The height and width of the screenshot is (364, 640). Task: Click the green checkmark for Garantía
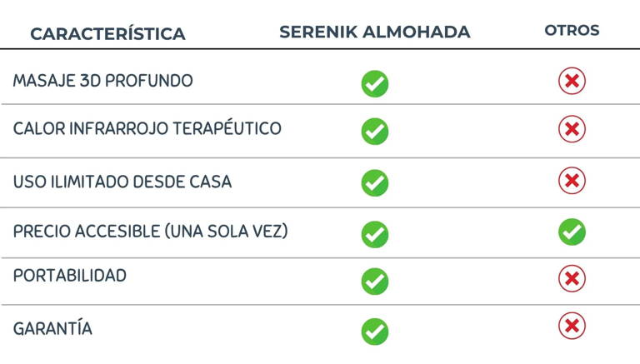(375, 331)
